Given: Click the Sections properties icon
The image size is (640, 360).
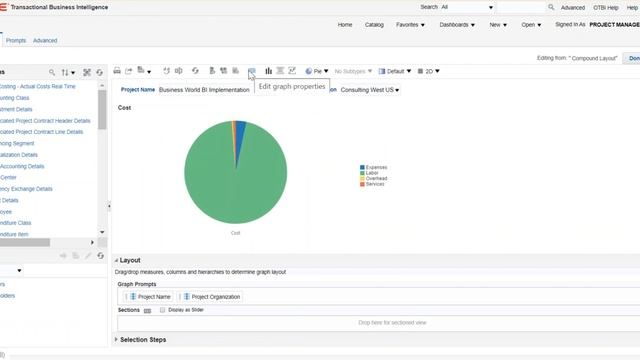Looking at the screenshot, I should point(147,311).
